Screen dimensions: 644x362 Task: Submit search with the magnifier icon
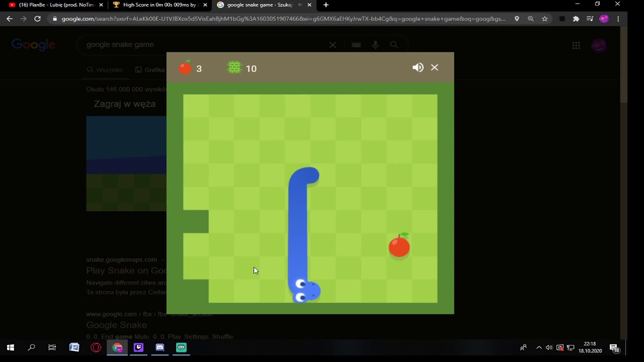click(394, 45)
